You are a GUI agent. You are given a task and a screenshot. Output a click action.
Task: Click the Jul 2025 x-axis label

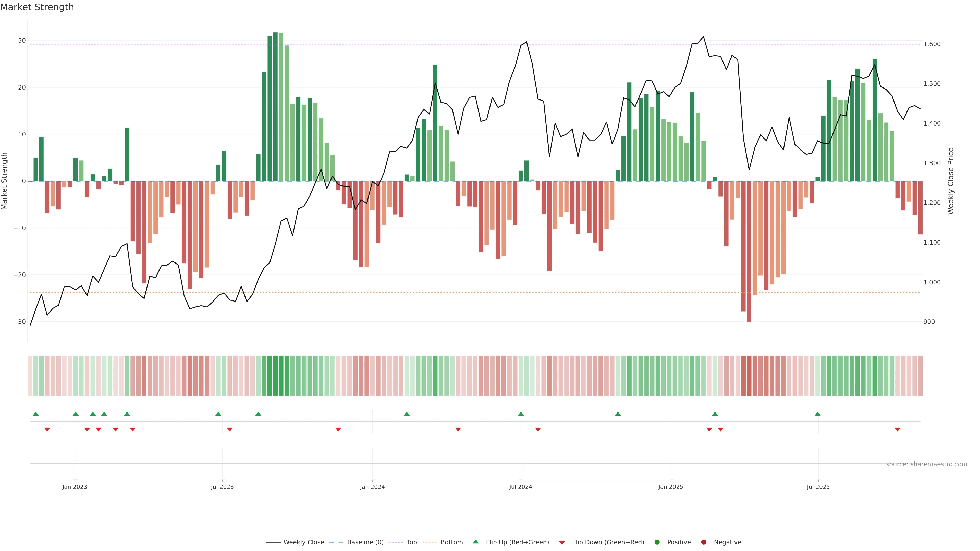818,487
